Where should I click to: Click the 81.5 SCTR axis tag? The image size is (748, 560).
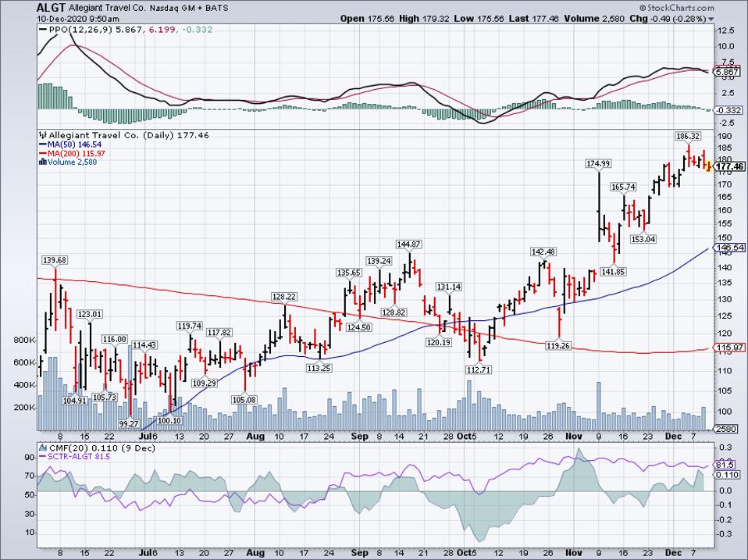pos(725,465)
